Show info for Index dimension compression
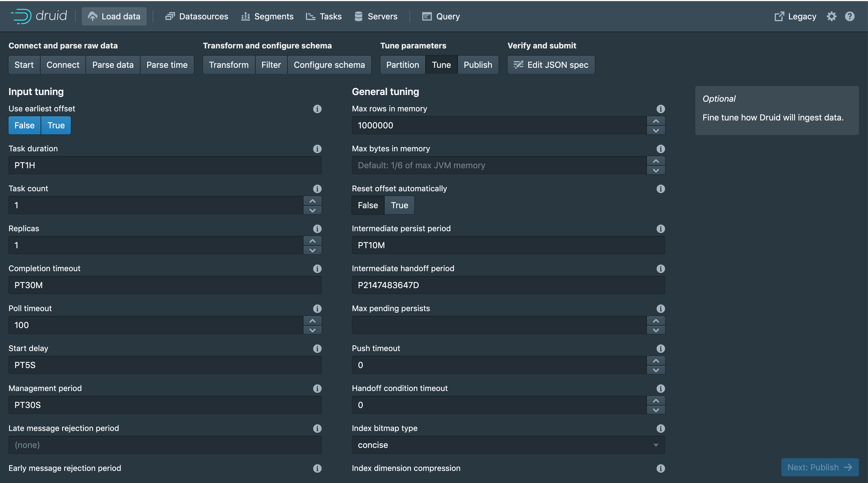The image size is (868, 483). pyautogui.click(x=661, y=468)
